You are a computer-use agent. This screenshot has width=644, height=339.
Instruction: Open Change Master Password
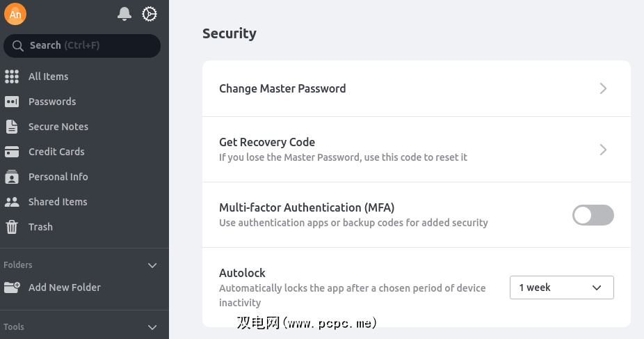click(x=282, y=88)
